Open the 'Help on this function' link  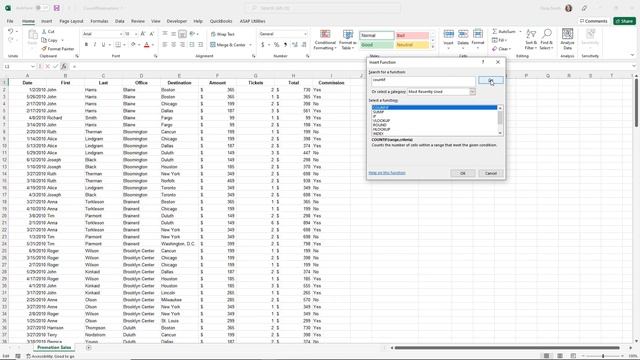(x=387, y=173)
